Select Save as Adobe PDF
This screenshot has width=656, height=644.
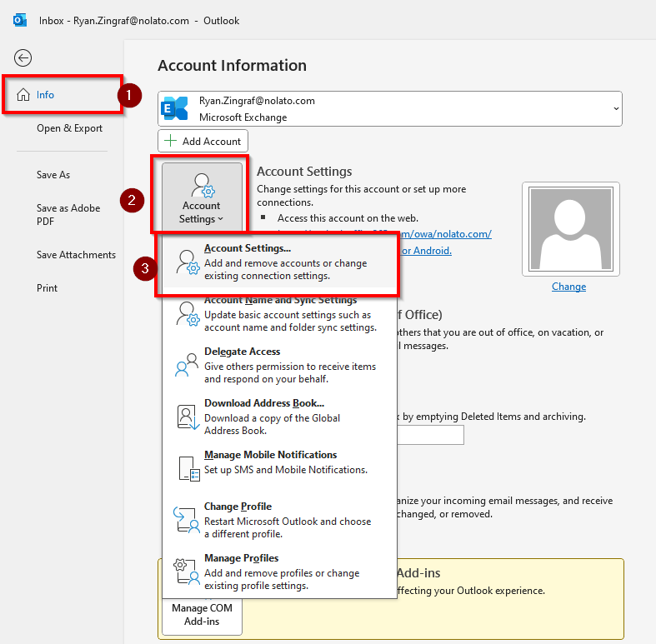(68, 214)
